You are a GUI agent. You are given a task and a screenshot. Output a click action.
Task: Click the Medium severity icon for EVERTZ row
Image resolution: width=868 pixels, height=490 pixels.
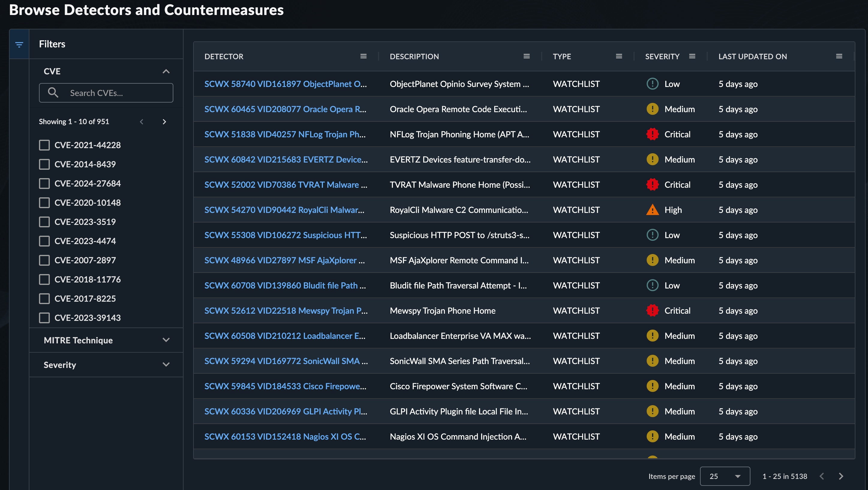[652, 160]
